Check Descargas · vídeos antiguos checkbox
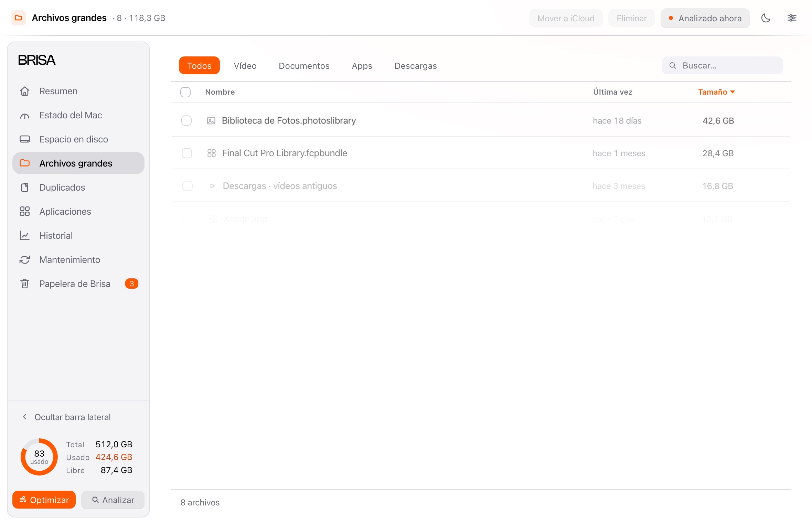This screenshot has width=812, height=523. pyautogui.click(x=188, y=186)
